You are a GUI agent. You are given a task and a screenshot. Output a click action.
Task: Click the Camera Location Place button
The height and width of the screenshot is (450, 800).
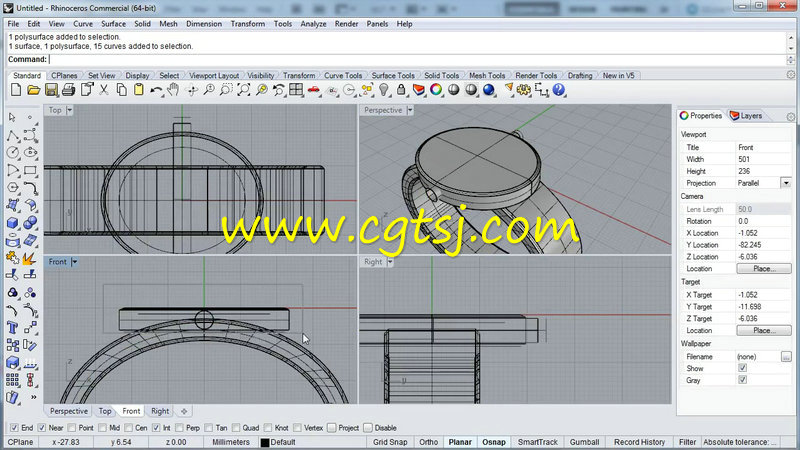764,268
